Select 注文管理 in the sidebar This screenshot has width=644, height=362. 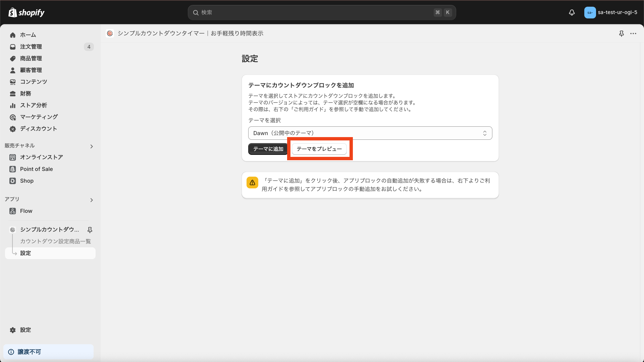pos(31,47)
